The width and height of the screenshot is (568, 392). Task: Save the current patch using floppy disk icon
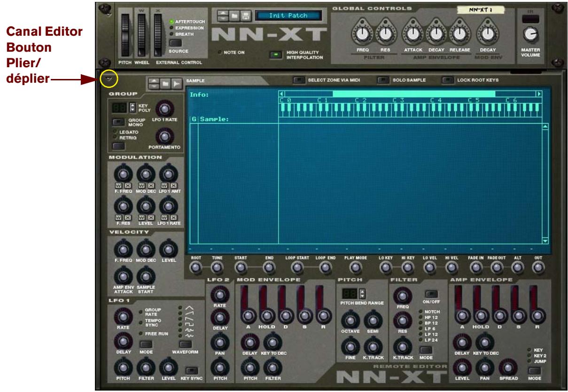[x=246, y=15]
